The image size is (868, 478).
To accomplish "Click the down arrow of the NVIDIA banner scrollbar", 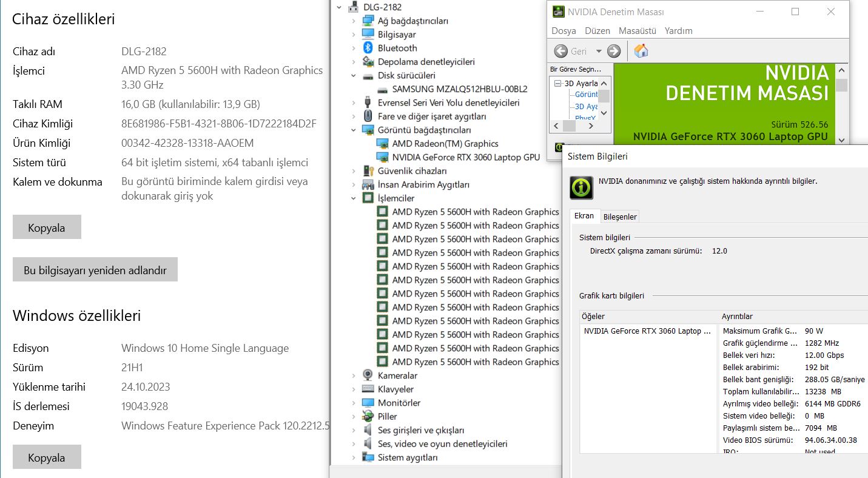I will tap(841, 139).
